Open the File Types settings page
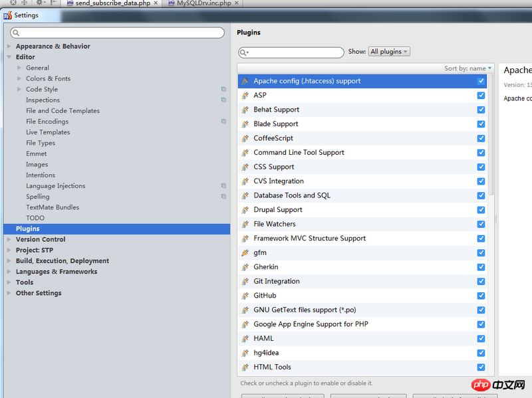532x398 pixels. [x=41, y=143]
